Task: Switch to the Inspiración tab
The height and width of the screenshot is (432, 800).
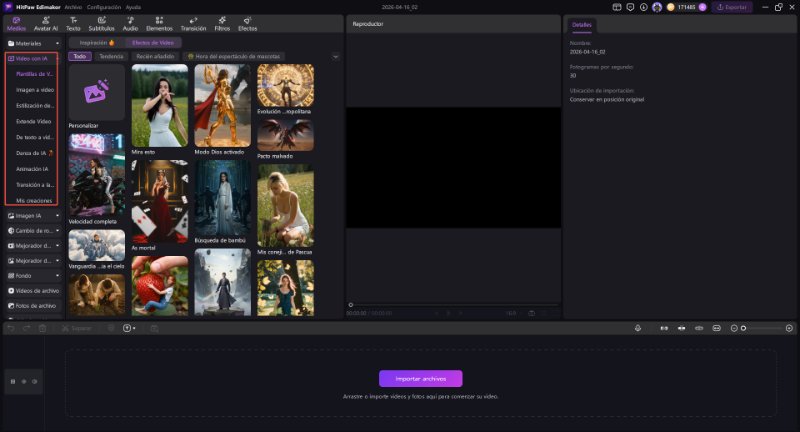Action: 97,43
